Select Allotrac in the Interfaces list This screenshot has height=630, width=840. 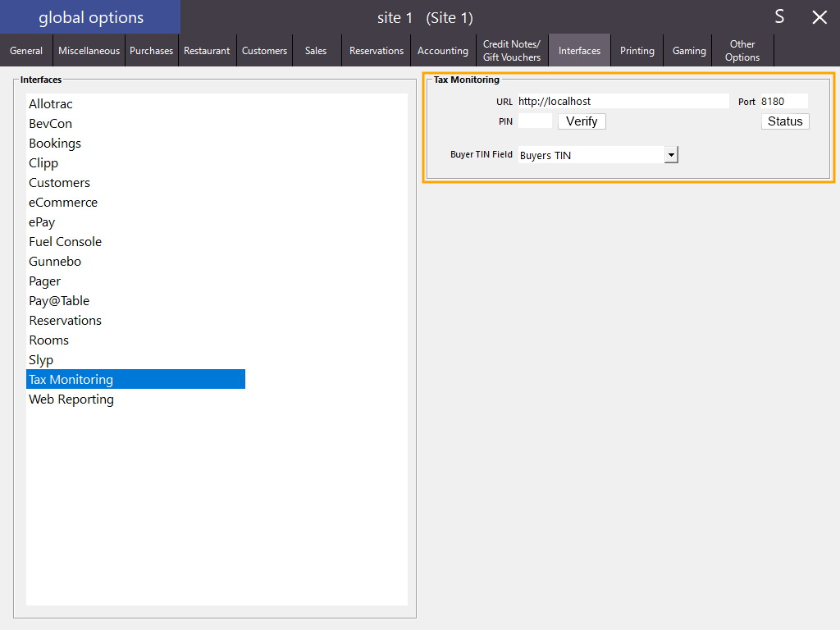[51, 104]
